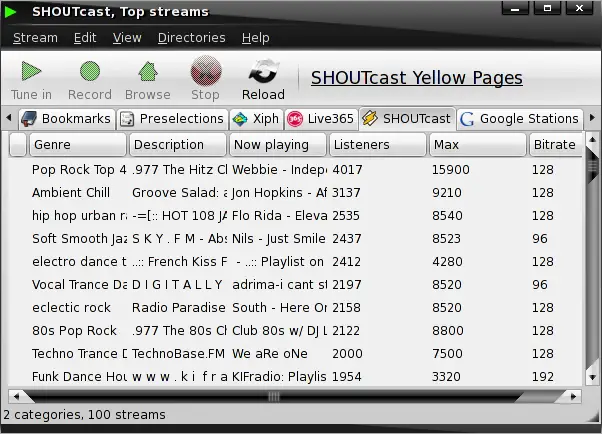Image resolution: width=602 pixels, height=434 pixels.
Task: Click the Preselections tab icon
Action: click(x=127, y=119)
